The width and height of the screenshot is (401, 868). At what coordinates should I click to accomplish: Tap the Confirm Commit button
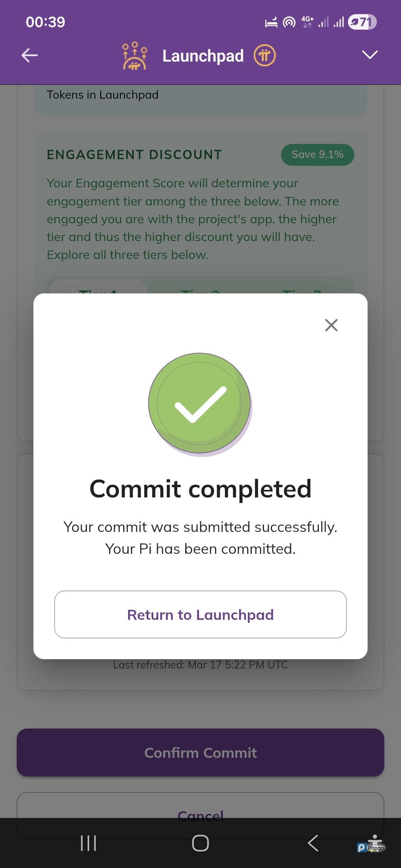(200, 753)
